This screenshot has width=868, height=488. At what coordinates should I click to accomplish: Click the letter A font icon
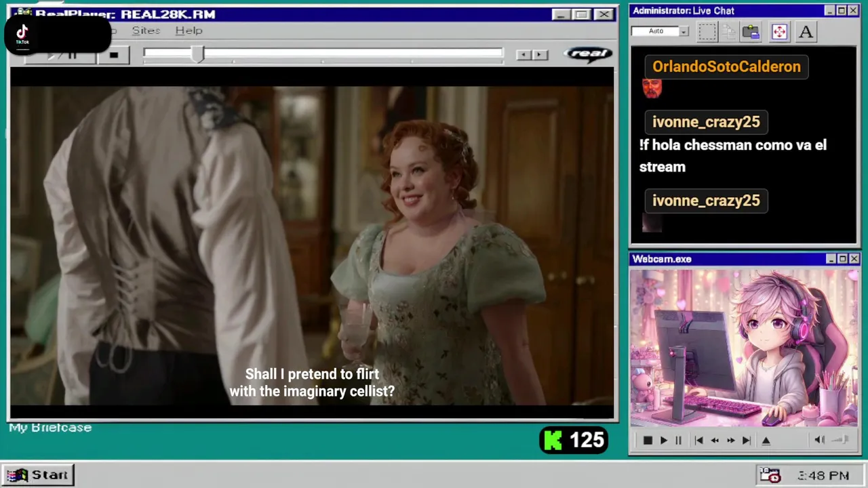click(x=805, y=32)
